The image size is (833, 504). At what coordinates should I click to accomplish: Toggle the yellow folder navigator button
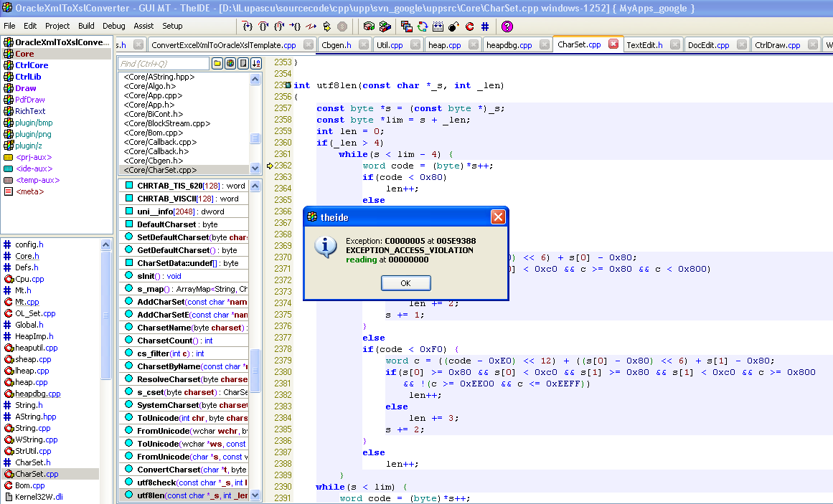(x=217, y=64)
